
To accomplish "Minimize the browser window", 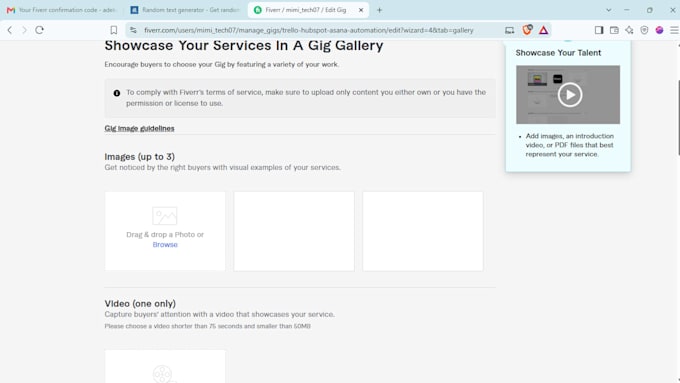I will click(x=627, y=10).
